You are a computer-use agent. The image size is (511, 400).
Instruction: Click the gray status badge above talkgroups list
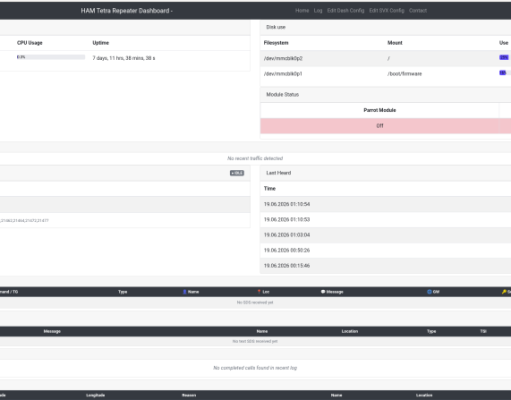(x=237, y=173)
